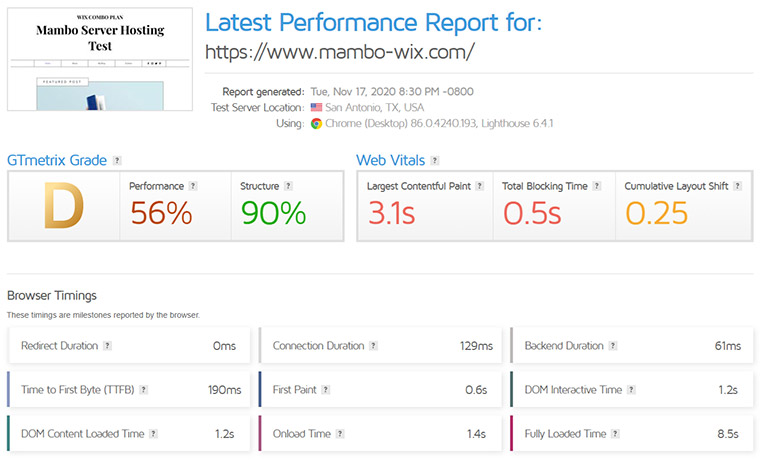Viewport: 760px width, 460px height.
Task: Open Total Blocking Time help icon
Action: pos(597,186)
